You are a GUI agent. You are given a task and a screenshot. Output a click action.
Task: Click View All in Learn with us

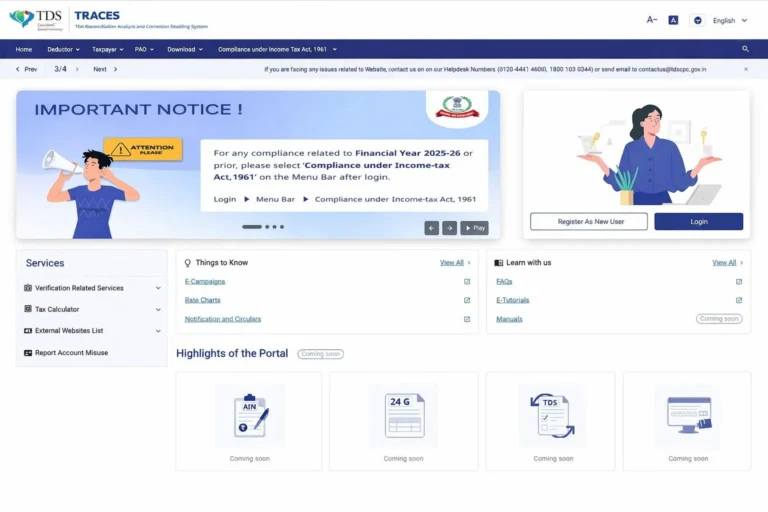[727, 263]
